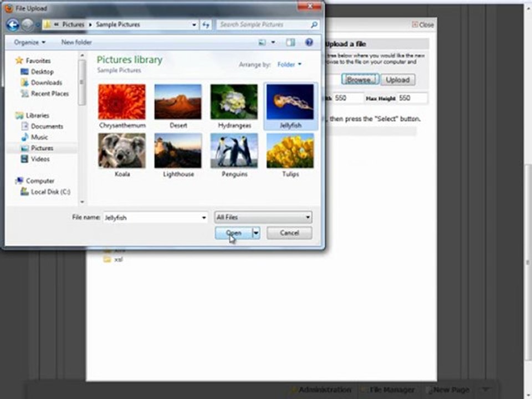Expand the File name dropdown arrow

(x=203, y=217)
